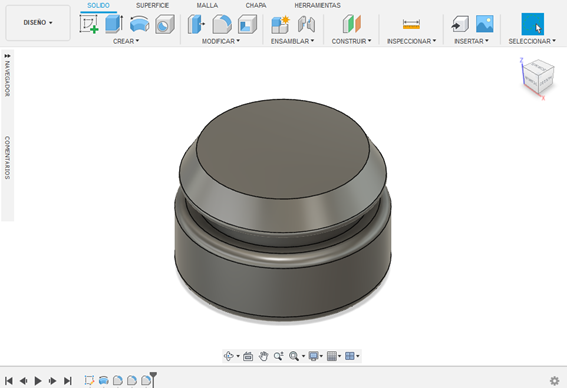567x388 pixels.
Task: Switch to the SOLIDO tab
Action: 98,5
